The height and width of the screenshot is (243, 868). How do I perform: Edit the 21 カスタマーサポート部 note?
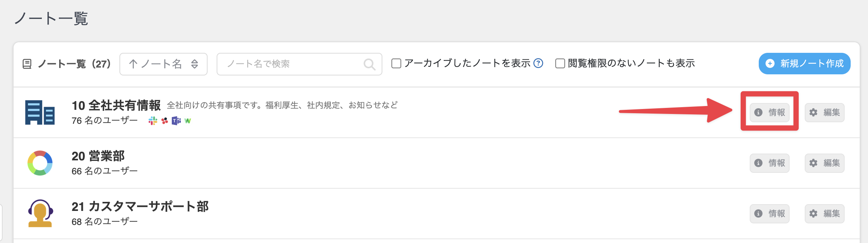(x=824, y=214)
